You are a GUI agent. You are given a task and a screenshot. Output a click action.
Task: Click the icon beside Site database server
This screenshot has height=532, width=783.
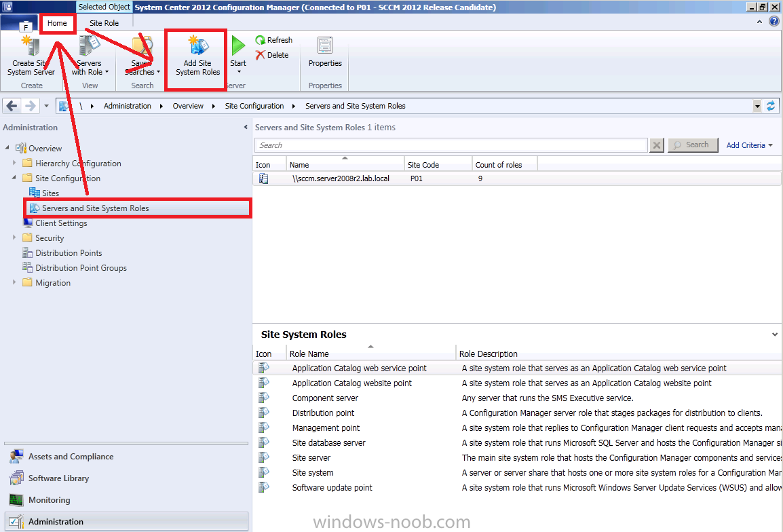[264, 442]
